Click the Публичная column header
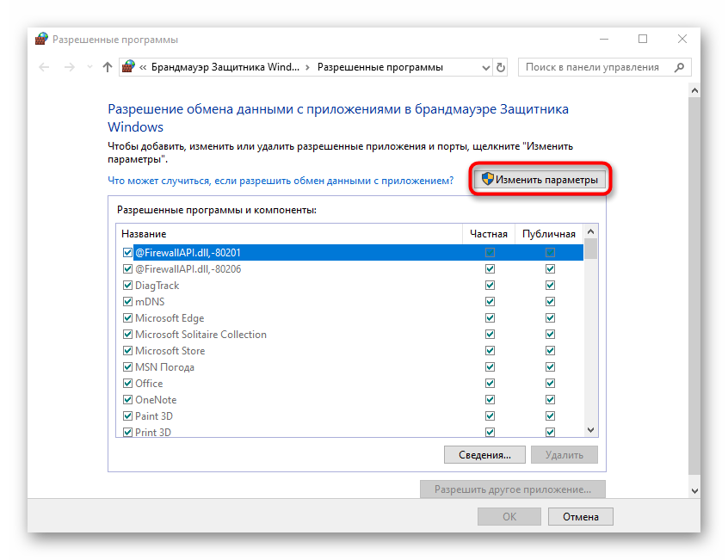Screen dimensions: 728x560 tap(549, 234)
